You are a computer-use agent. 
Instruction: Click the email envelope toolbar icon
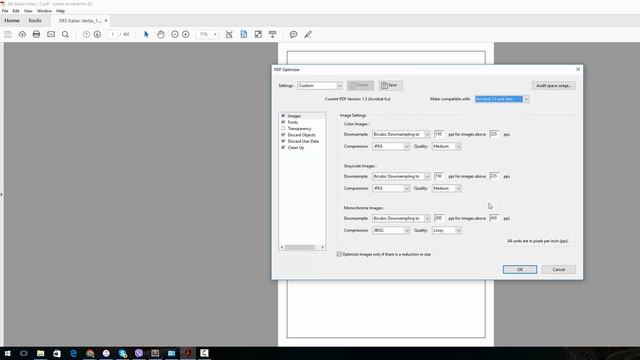[x=51, y=35]
